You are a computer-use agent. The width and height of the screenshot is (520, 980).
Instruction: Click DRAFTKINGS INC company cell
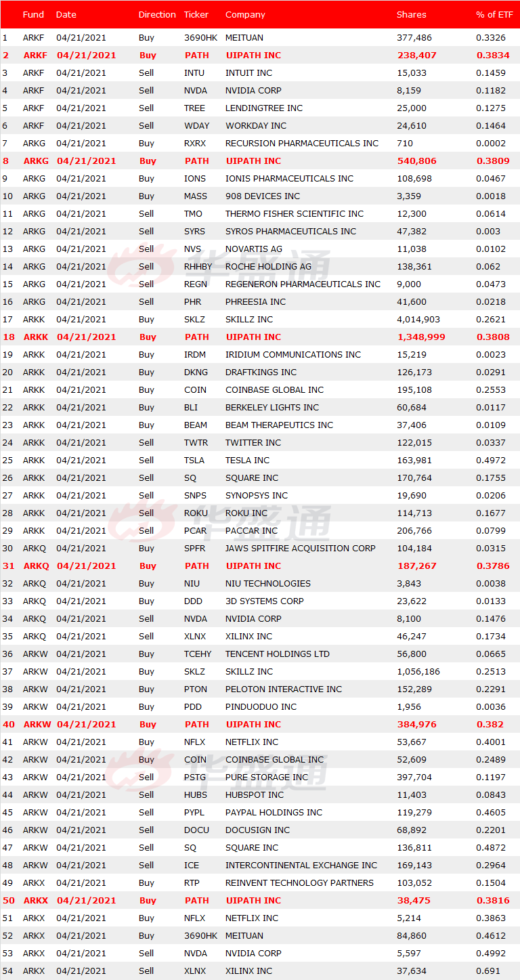click(x=261, y=372)
